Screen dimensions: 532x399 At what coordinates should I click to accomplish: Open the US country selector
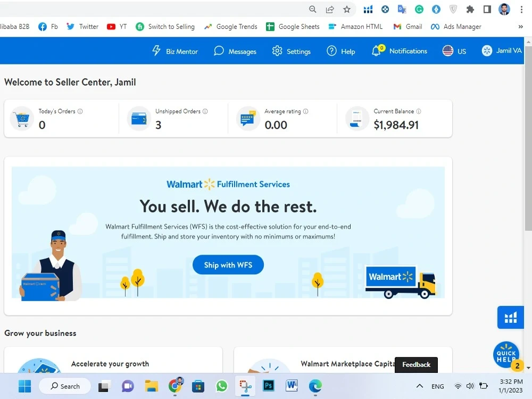pos(454,51)
